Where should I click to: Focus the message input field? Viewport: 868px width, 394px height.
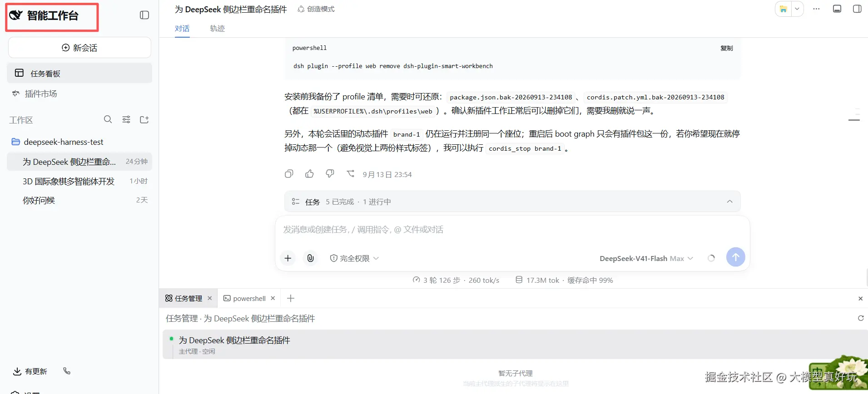[x=512, y=230]
